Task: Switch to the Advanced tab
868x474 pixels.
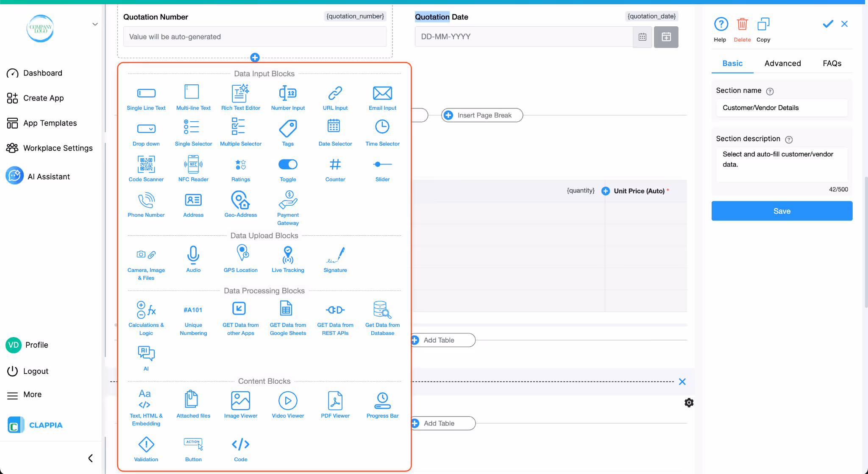Action: tap(782, 63)
